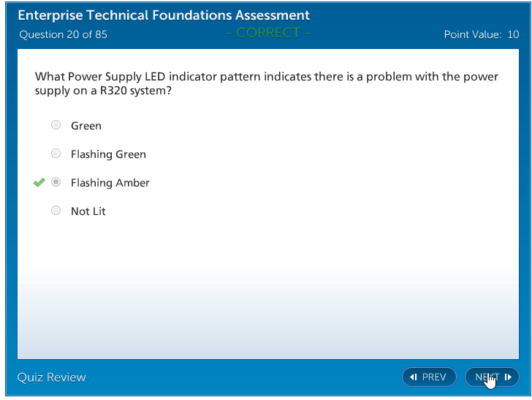Click the green correct-answer checkmark icon
The height and width of the screenshot is (400, 532).
click(x=39, y=182)
